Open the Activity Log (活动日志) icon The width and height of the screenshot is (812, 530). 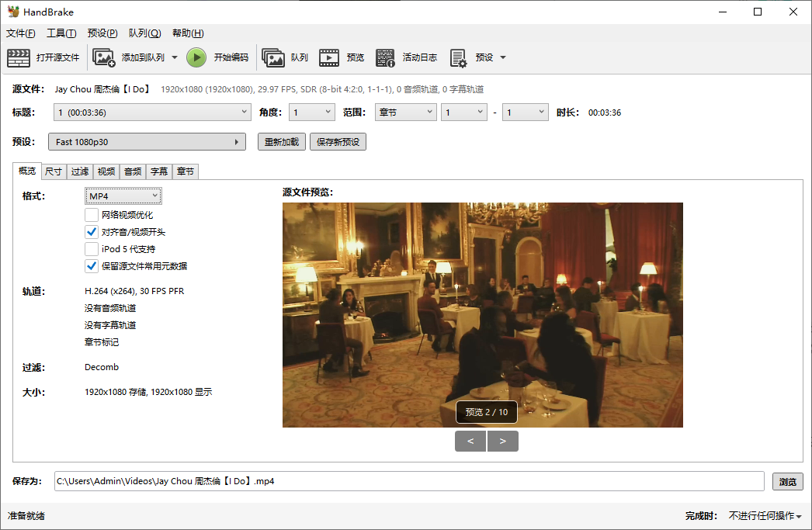coord(385,57)
